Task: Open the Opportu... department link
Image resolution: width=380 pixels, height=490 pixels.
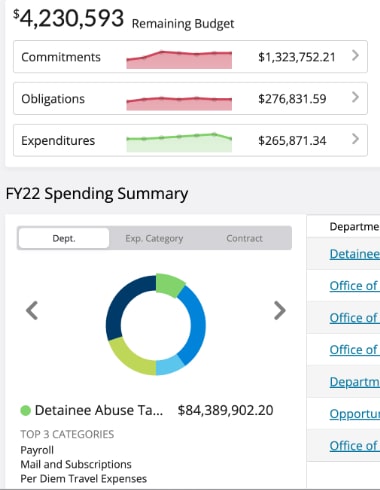Action: (355, 414)
